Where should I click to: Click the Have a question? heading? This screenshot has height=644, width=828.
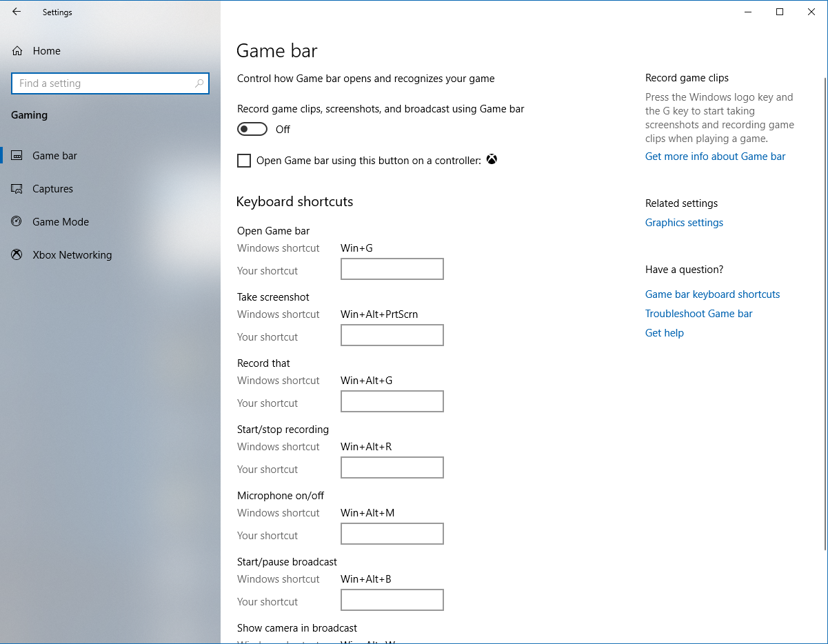[x=684, y=270]
